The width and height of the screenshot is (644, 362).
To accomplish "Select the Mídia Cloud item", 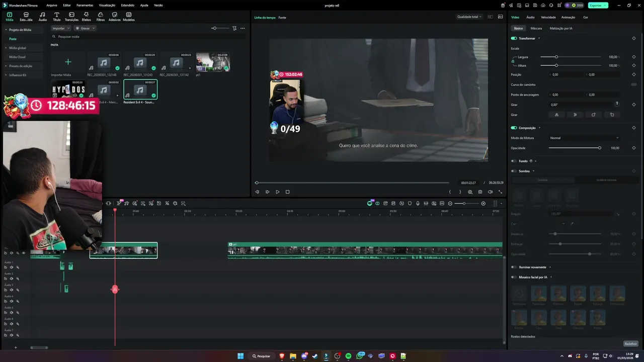I will coord(17,57).
